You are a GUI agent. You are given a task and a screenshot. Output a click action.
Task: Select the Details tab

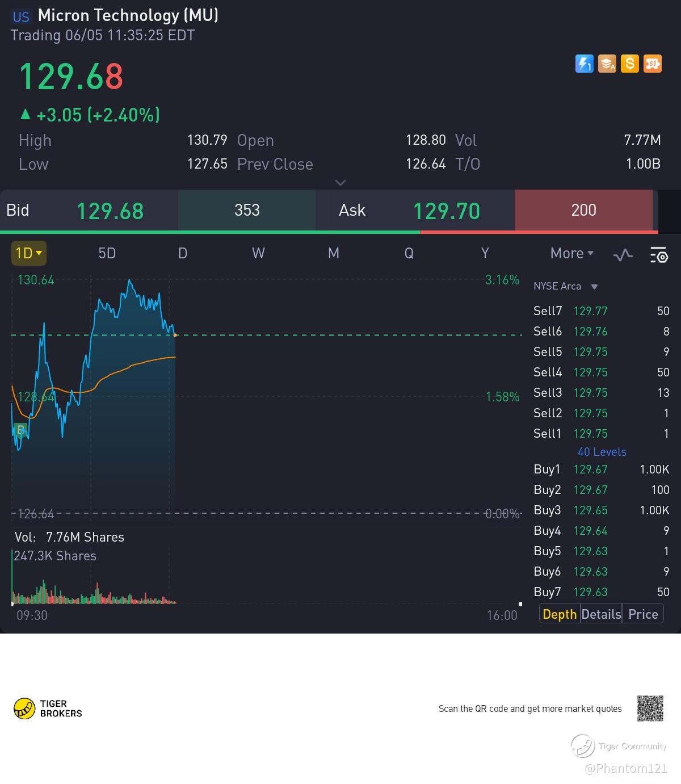pos(601,614)
